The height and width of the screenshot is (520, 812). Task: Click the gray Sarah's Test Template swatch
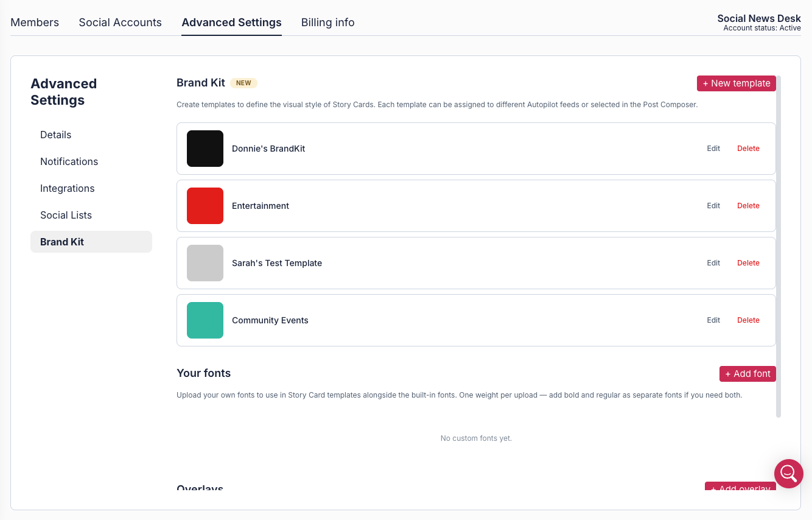click(205, 263)
